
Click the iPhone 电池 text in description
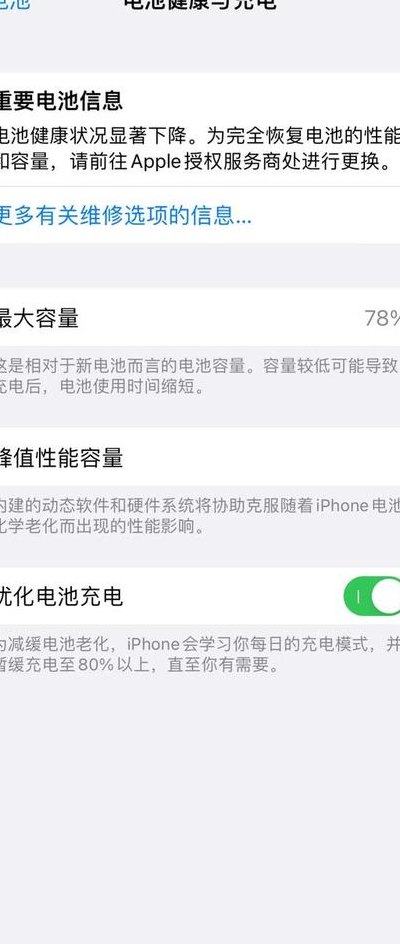coord(358,506)
